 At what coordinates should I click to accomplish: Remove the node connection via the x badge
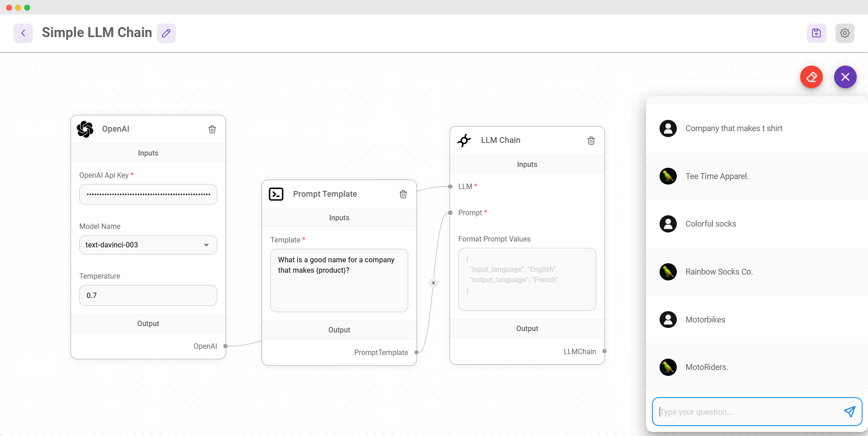(x=433, y=283)
